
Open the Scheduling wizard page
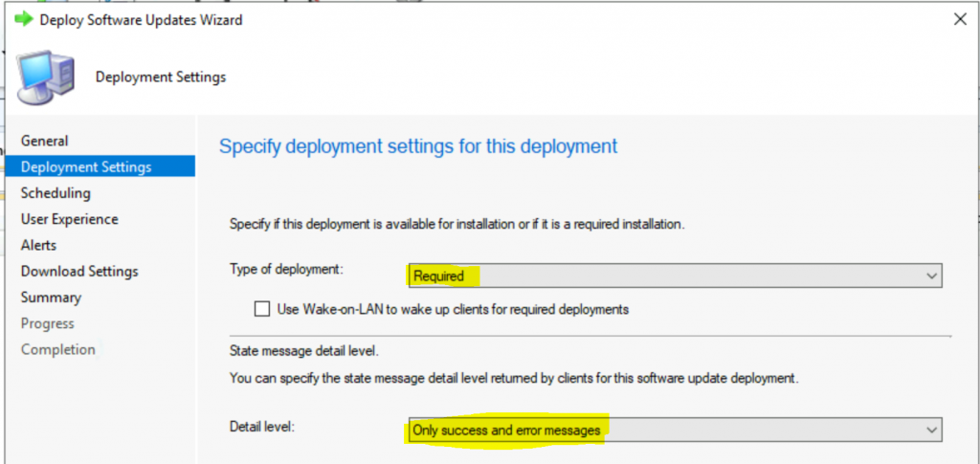pyautogui.click(x=56, y=193)
